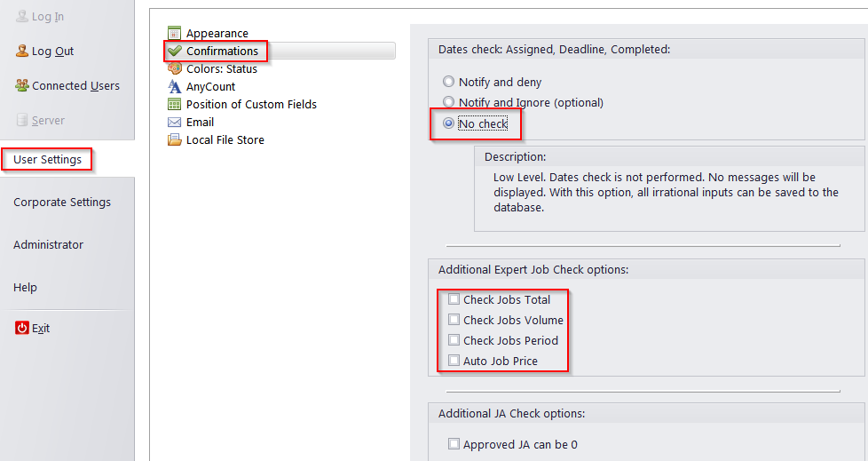868x461 pixels.
Task: Click the Server label
Action: pos(48,120)
